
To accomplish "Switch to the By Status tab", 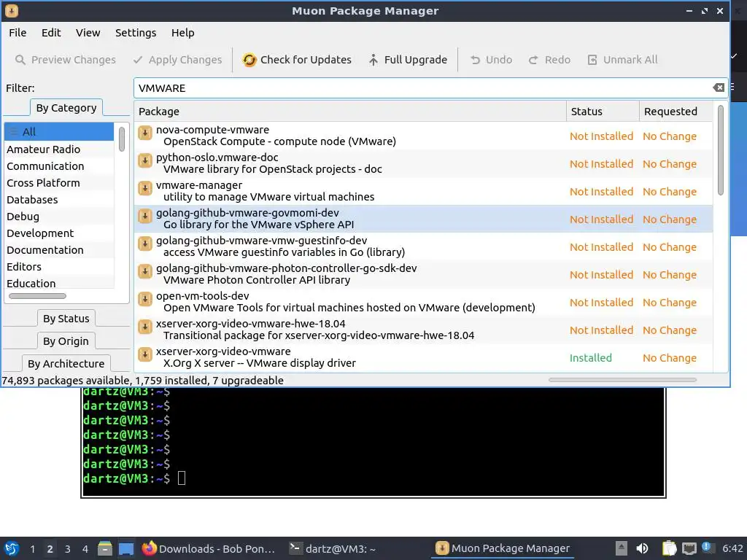I will coord(66,318).
